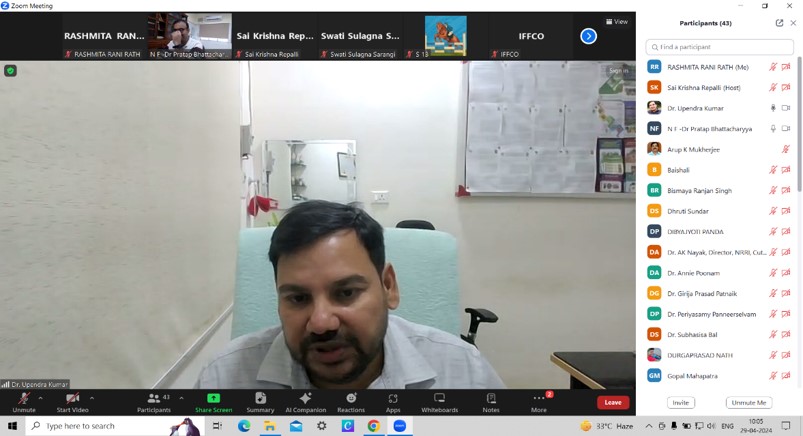Open the Share Screen option

click(213, 401)
